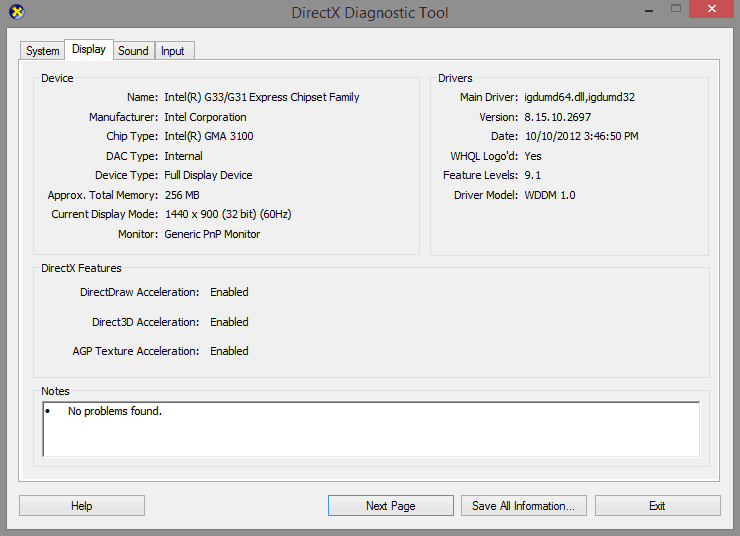The height and width of the screenshot is (536, 740).
Task: Click the 'DirectX Diagnostic Tool' window title
Action: (x=370, y=13)
